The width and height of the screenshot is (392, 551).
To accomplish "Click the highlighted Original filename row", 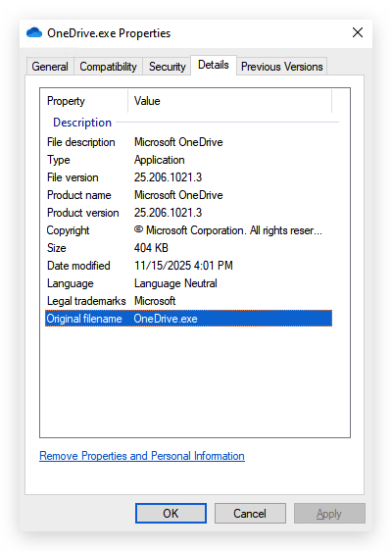I will (188, 319).
